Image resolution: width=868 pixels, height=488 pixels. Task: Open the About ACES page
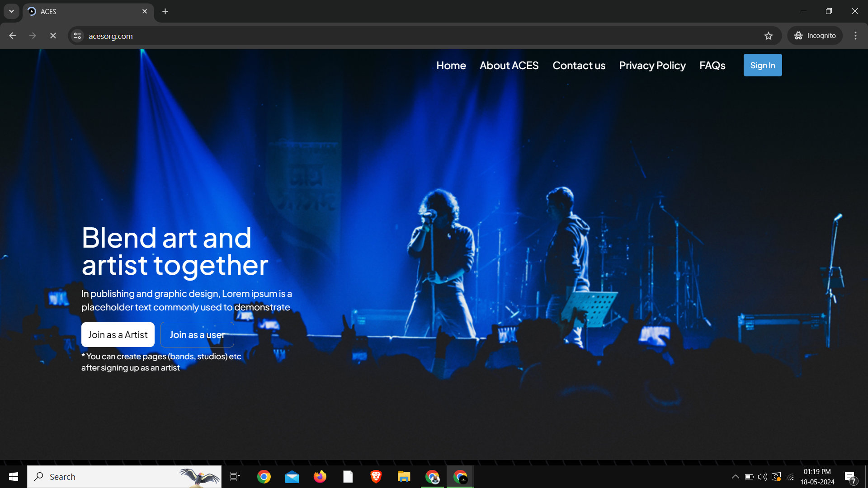[x=509, y=66]
